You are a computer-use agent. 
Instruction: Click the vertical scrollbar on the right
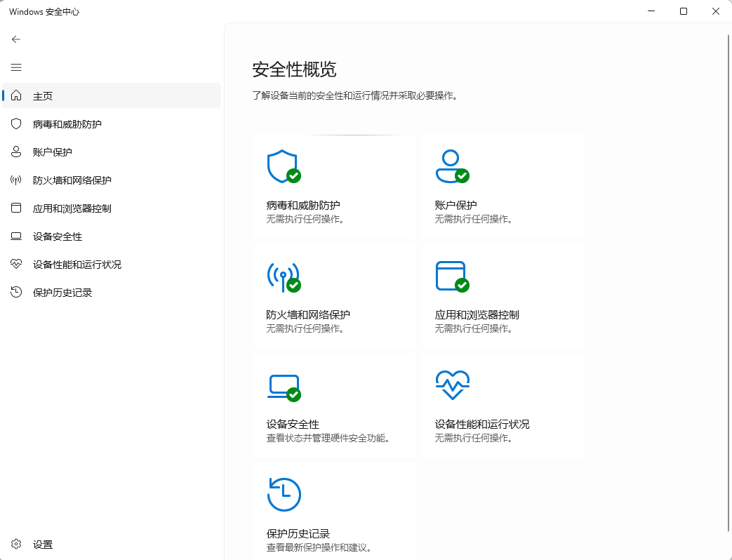click(x=728, y=282)
